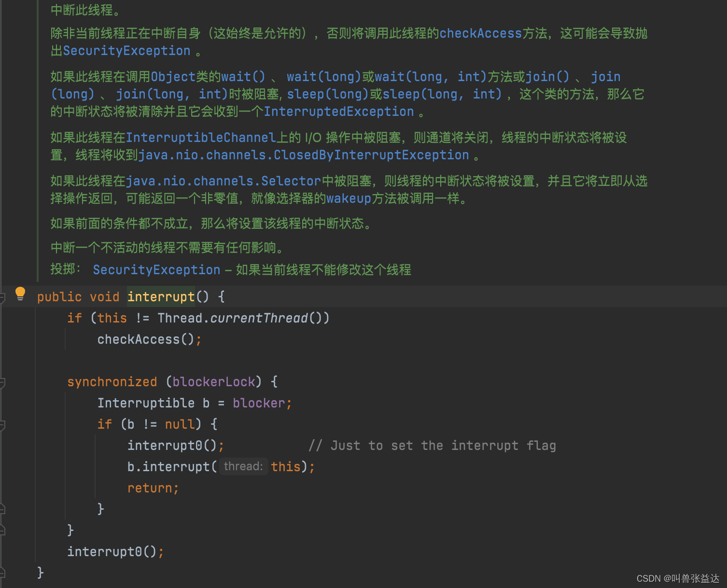The image size is (727, 588).
Task: Click the blockerLock field reference
Action: [x=214, y=382]
